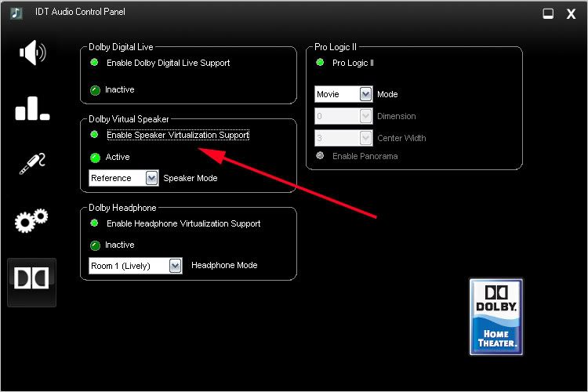Open the gears settings section

[31, 220]
